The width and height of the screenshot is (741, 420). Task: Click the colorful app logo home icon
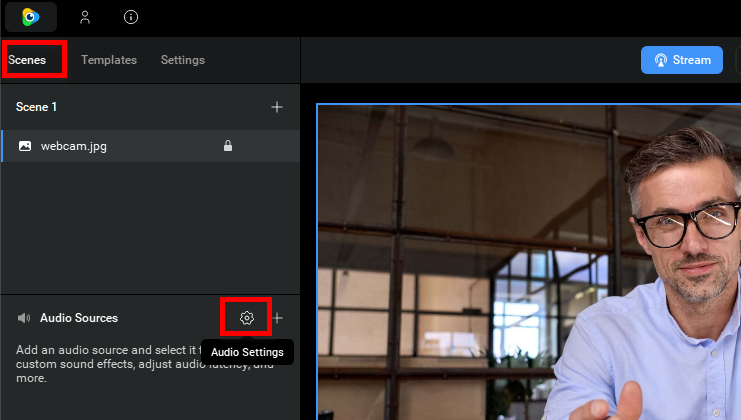coord(31,16)
